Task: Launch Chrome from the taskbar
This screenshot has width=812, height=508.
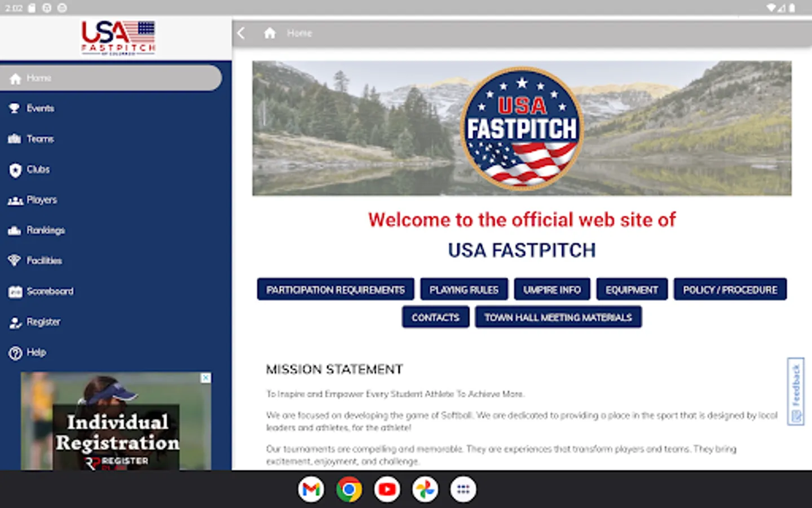Action: click(x=349, y=489)
